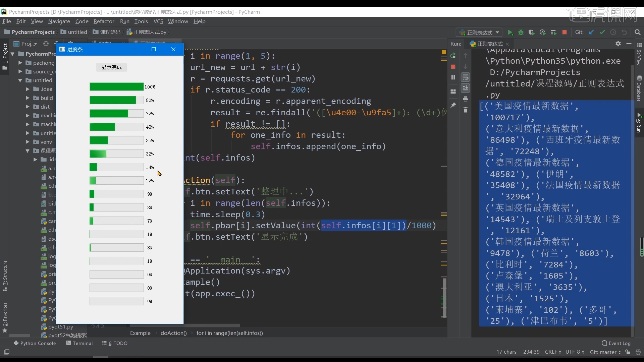Rerun the program in Run panel
This screenshot has height=362, width=644.
(x=453, y=56)
